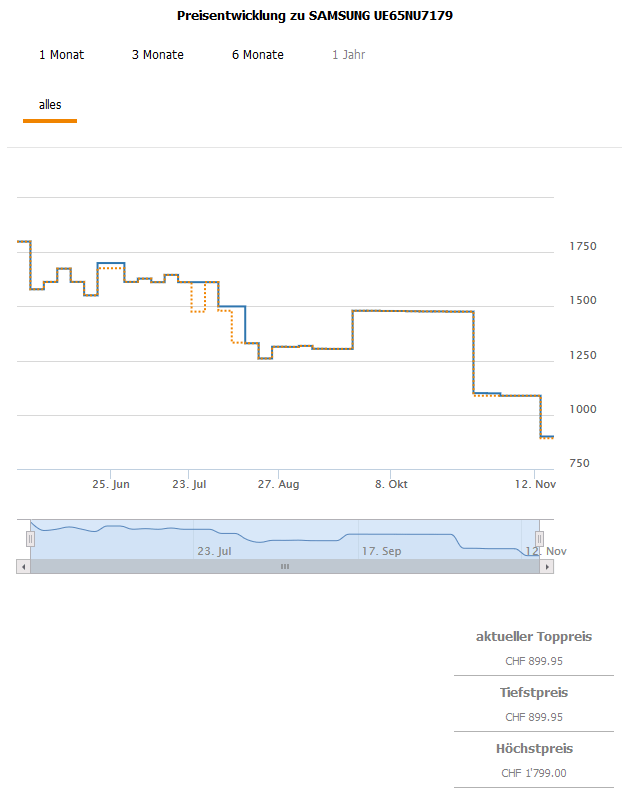Click the Tiefstpreis value CHF 899.95
The image size is (628, 796).
tap(534, 717)
